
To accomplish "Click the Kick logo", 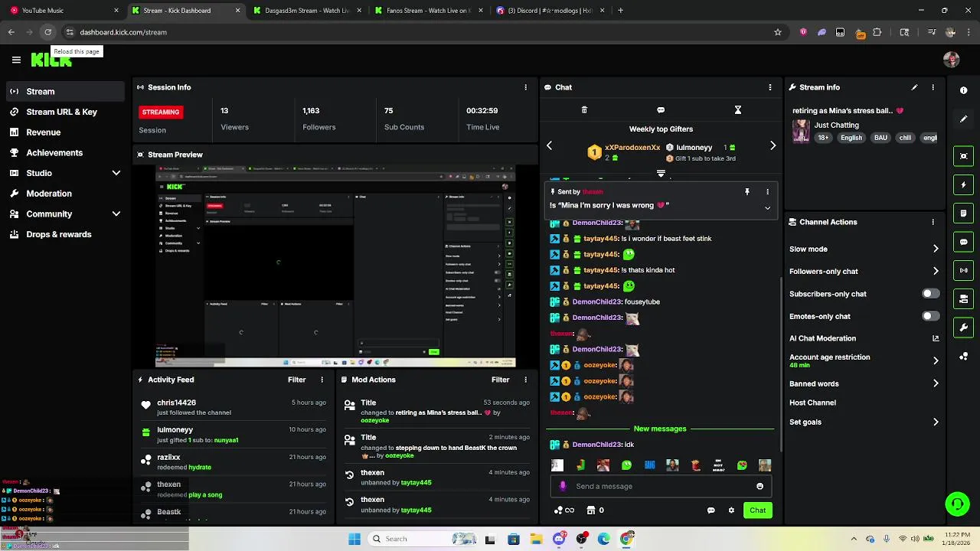I will [51, 60].
